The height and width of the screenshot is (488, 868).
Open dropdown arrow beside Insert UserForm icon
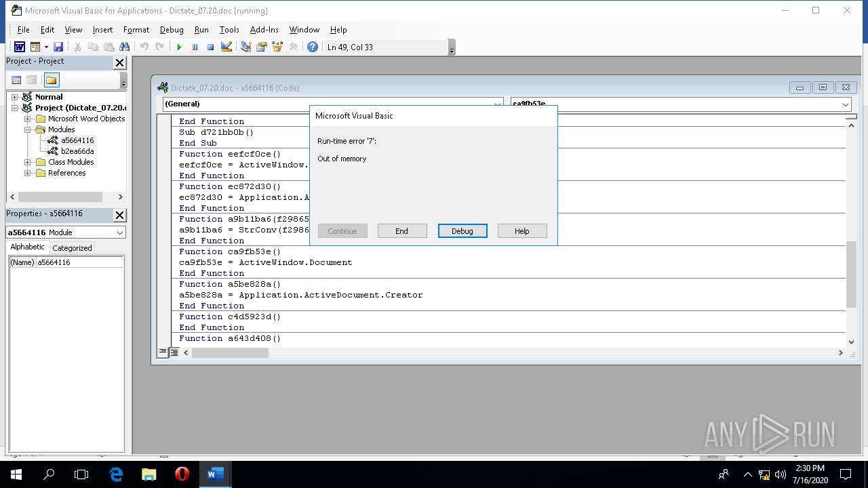tap(46, 47)
